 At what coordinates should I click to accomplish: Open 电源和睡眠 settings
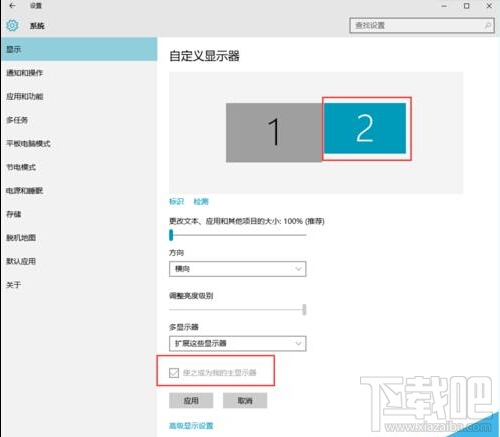pyautogui.click(x=79, y=191)
